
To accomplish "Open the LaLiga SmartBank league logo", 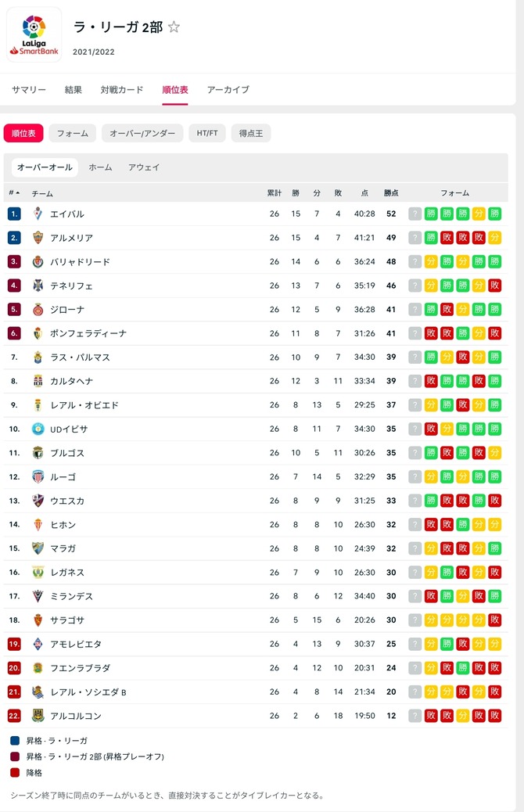I will pyautogui.click(x=34, y=34).
